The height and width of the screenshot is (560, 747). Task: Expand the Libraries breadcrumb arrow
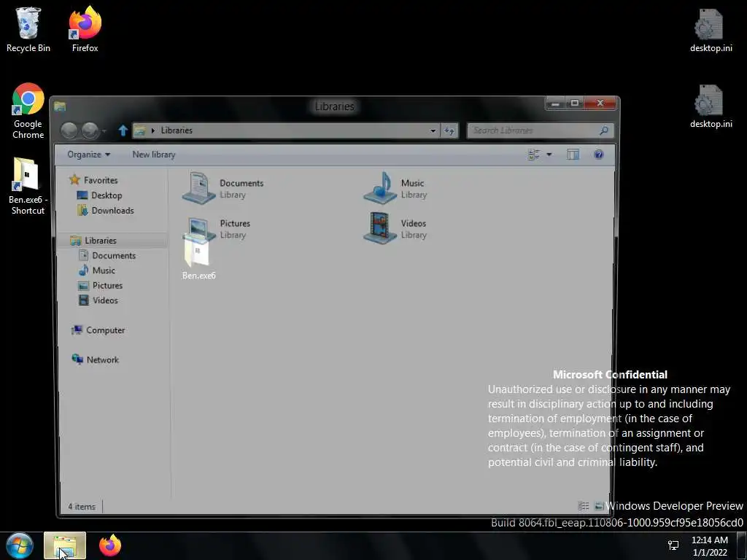153,131
